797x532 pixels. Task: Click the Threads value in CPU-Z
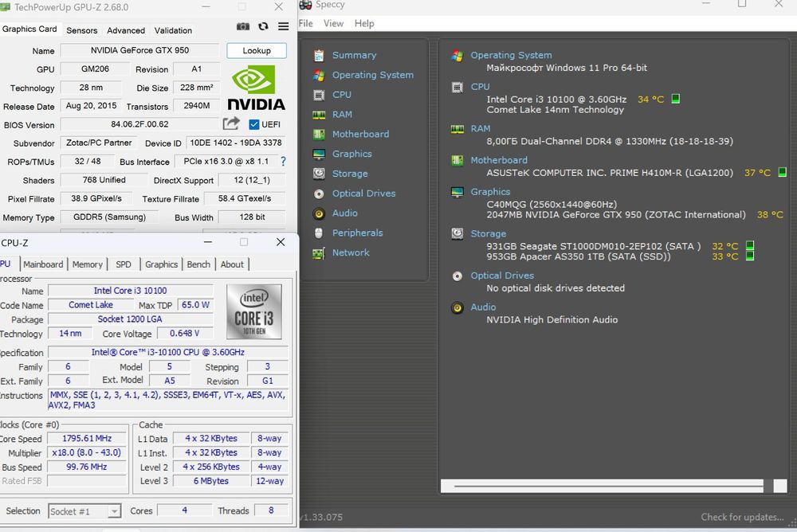point(271,510)
